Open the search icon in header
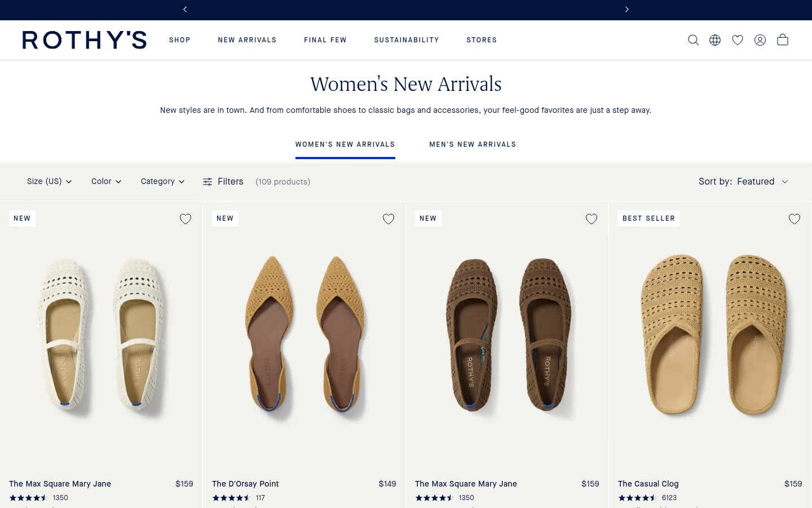 pos(693,40)
